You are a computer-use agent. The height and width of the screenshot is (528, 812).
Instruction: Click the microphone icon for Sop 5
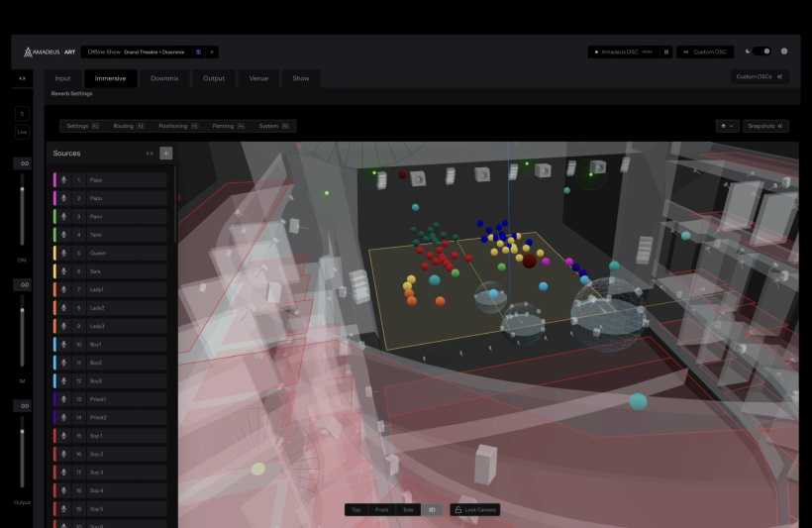(63, 509)
